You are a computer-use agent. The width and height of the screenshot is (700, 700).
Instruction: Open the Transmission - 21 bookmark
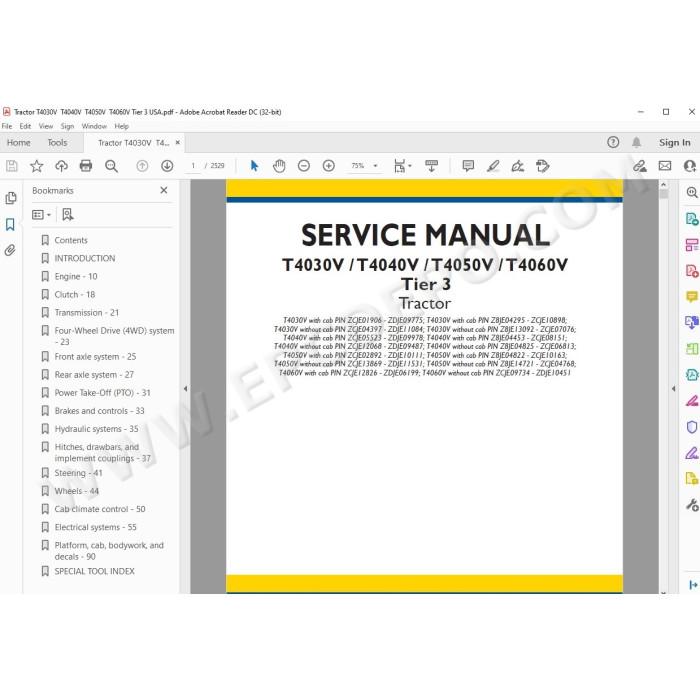(x=87, y=312)
